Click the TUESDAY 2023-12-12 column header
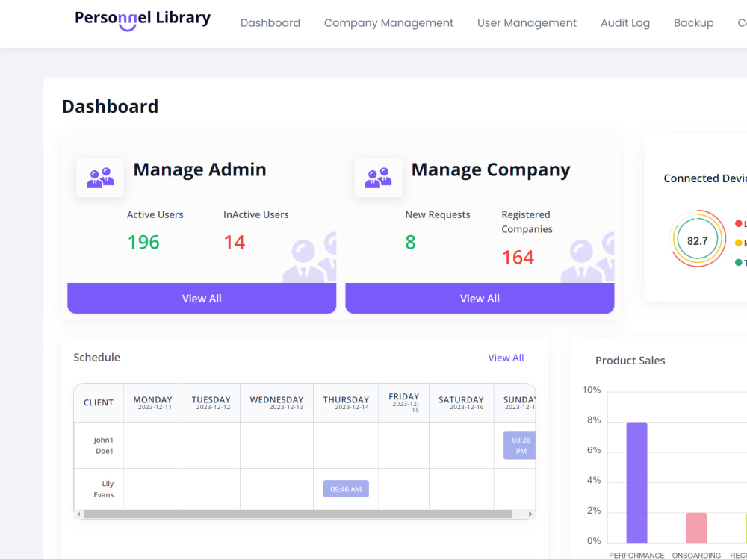Screen dimensions: 747x560 211,403
